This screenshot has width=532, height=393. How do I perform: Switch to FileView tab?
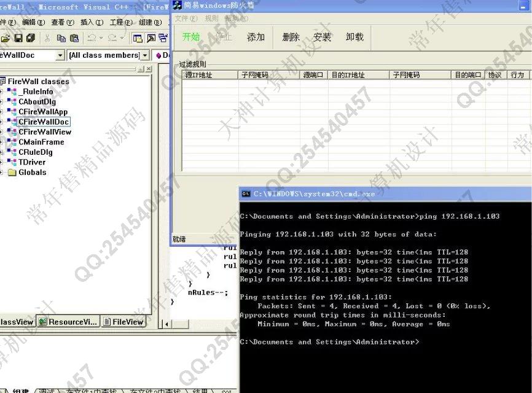pyautogui.click(x=123, y=321)
